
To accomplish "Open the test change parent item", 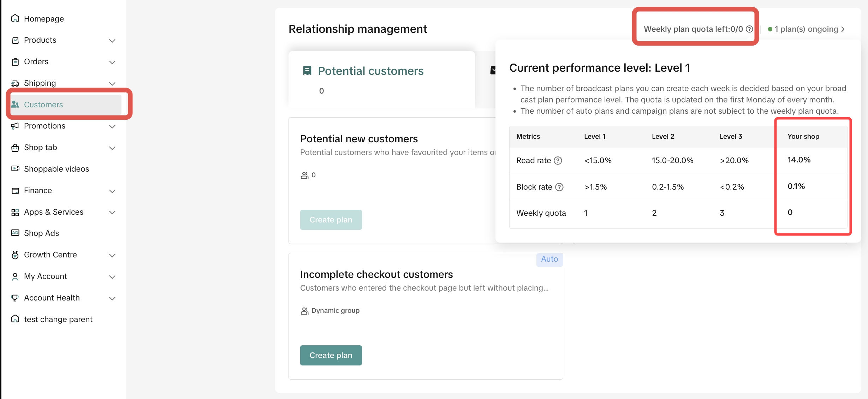I will [x=58, y=319].
